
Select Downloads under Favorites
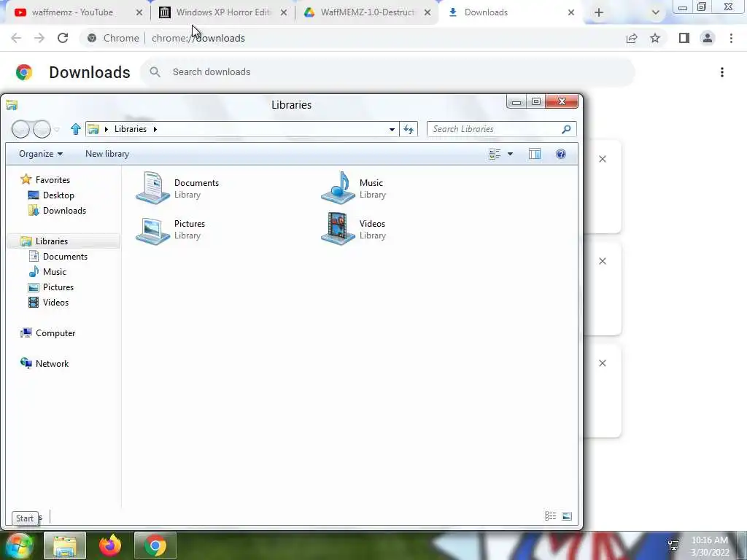pos(57,211)
